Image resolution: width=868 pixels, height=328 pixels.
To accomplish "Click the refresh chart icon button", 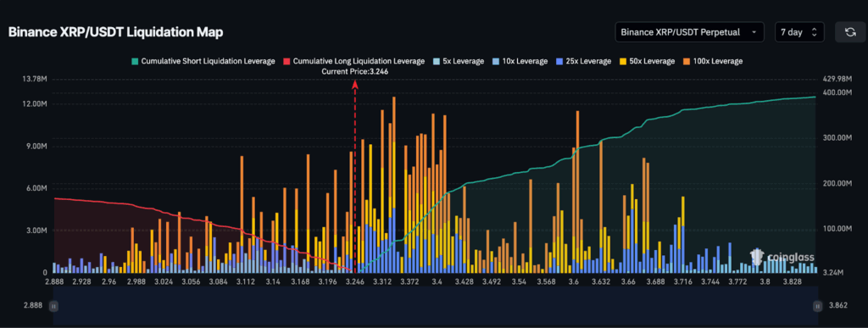I will tap(849, 32).
